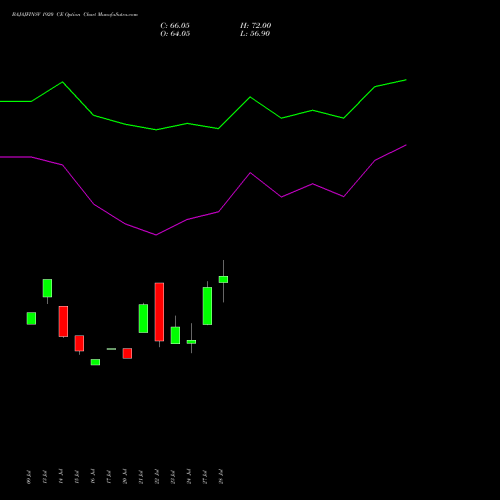This screenshot has height=500, width=500.
Task: Click the red candle for 14 Jul
Action: (63, 321)
